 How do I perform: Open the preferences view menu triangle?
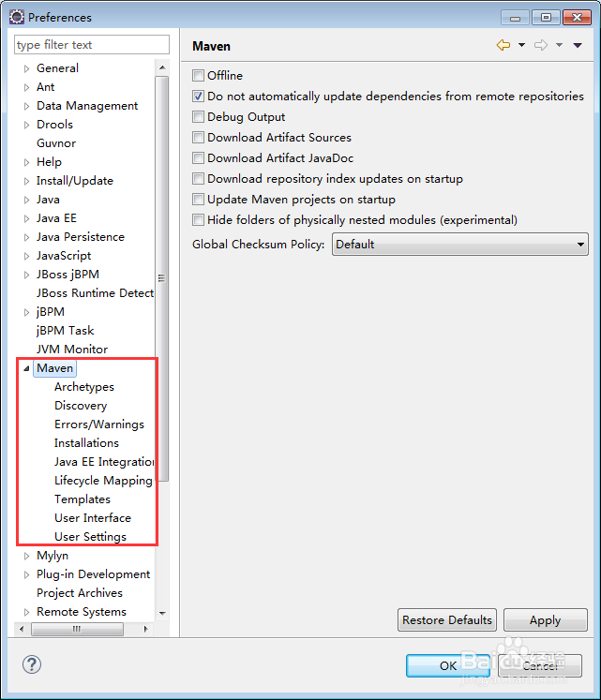[x=578, y=45]
